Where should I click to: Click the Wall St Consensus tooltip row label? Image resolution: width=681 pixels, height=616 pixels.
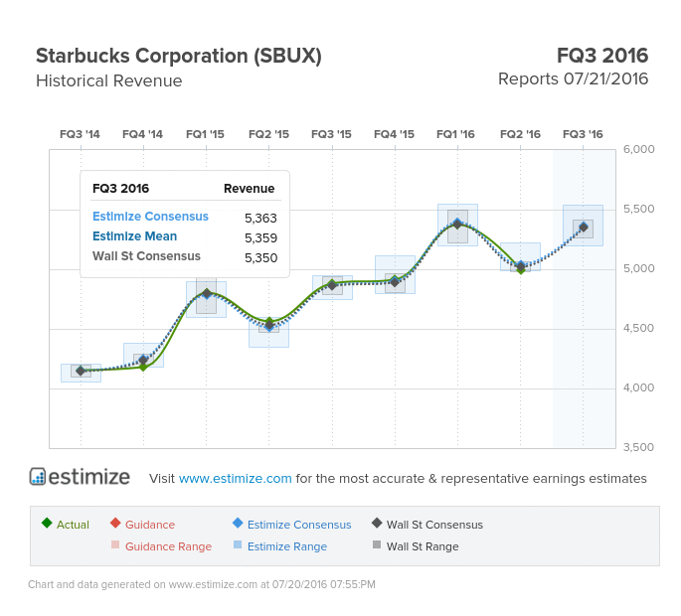tap(146, 256)
